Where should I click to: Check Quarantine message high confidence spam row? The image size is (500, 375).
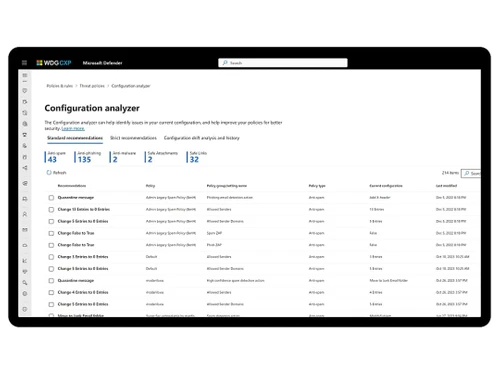coord(51,281)
